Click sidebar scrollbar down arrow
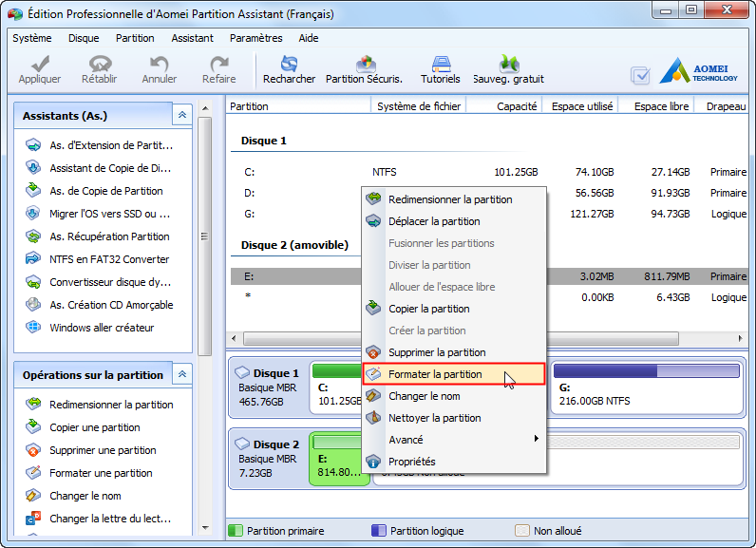This screenshot has width=756, height=548. pos(205,528)
